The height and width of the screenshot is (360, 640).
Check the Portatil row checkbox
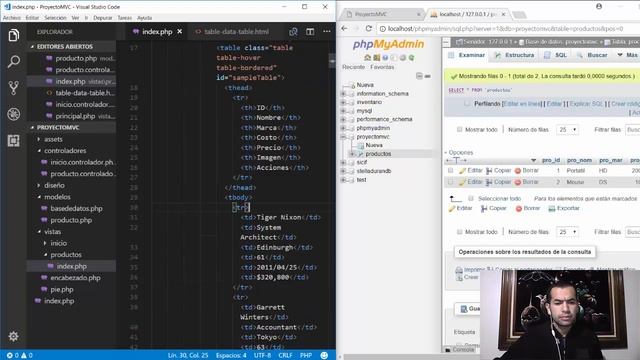click(450, 171)
